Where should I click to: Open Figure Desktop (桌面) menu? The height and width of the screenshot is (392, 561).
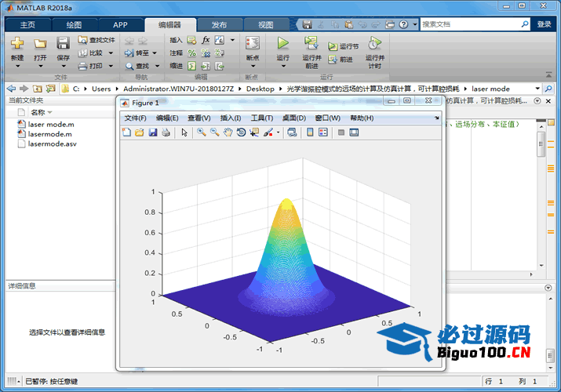[294, 118]
